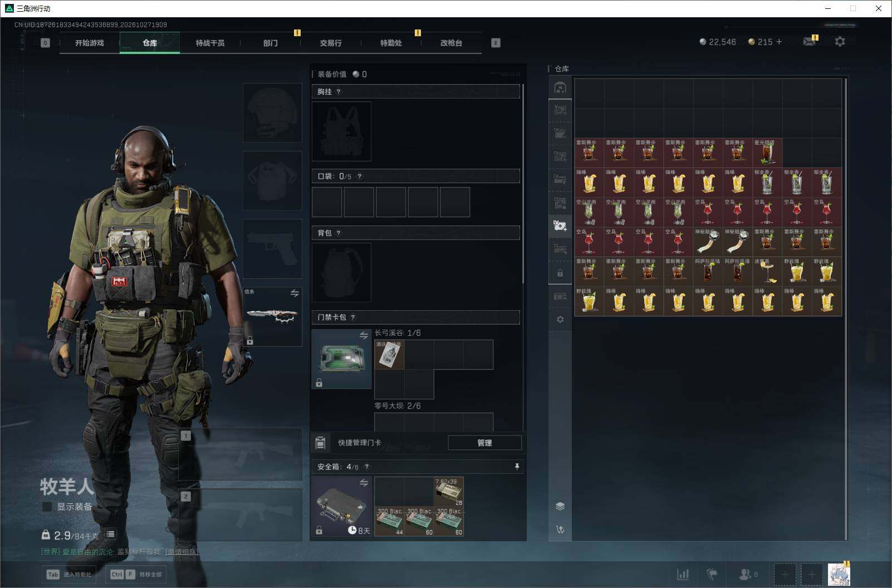Select the 7.62x39 ammo box in safe
This screenshot has height=588, width=892.
(x=449, y=492)
